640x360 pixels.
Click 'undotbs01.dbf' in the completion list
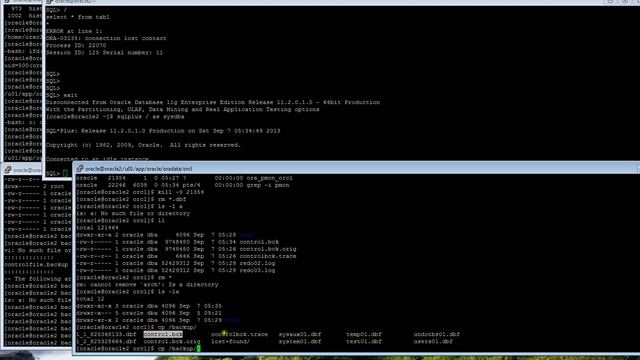coord(436,334)
